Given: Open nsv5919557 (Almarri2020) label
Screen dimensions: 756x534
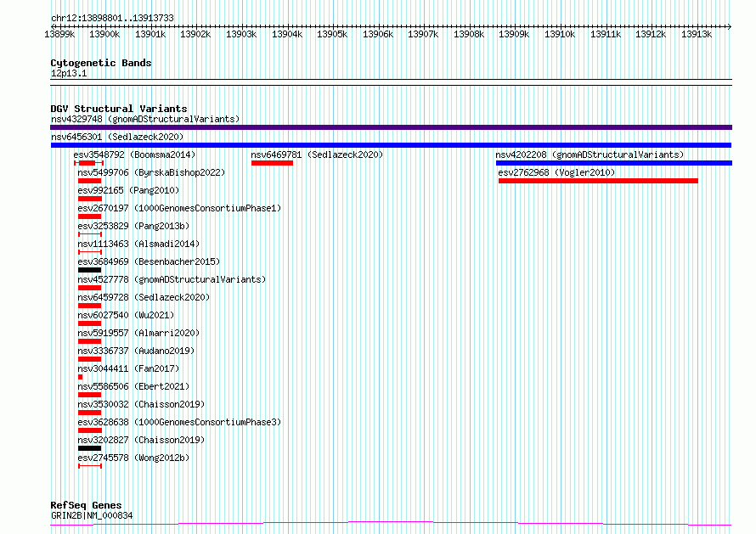Looking at the screenshot, I should pyautogui.click(x=138, y=333).
